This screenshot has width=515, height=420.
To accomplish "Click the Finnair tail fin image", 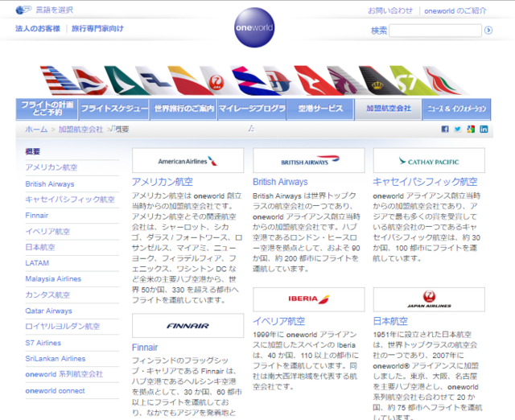I will [154, 80].
